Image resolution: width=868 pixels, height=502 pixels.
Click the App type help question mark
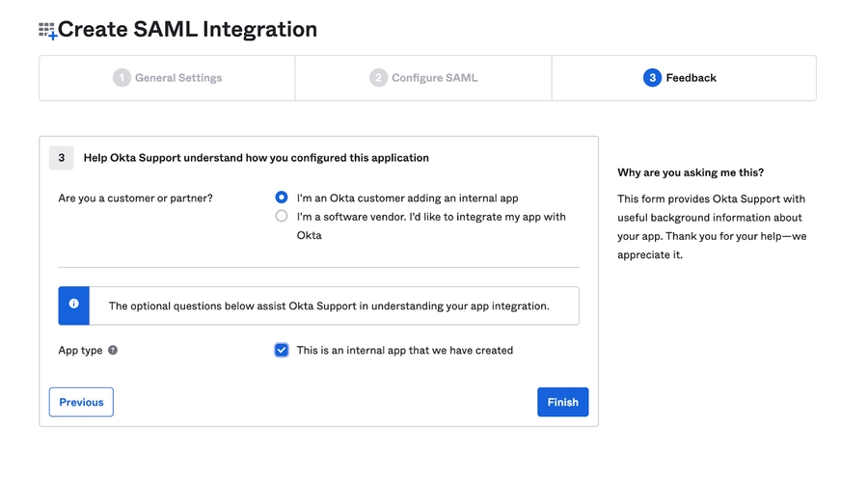pos(113,351)
